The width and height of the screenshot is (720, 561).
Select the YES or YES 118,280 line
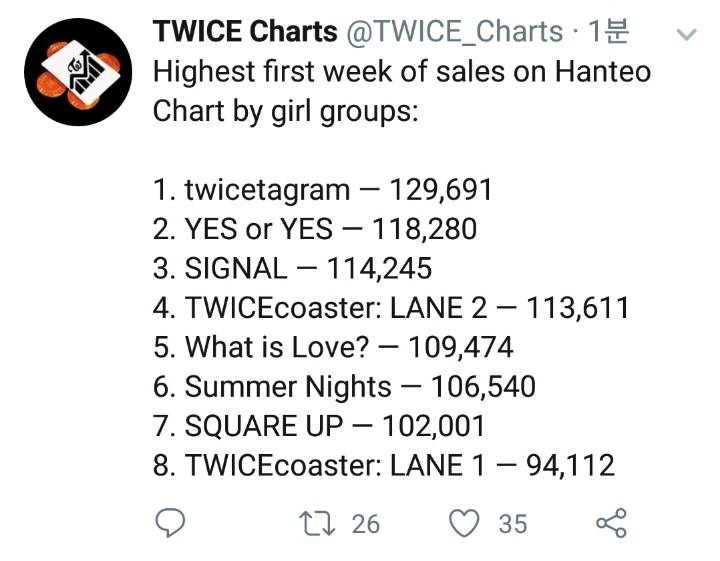315,229
